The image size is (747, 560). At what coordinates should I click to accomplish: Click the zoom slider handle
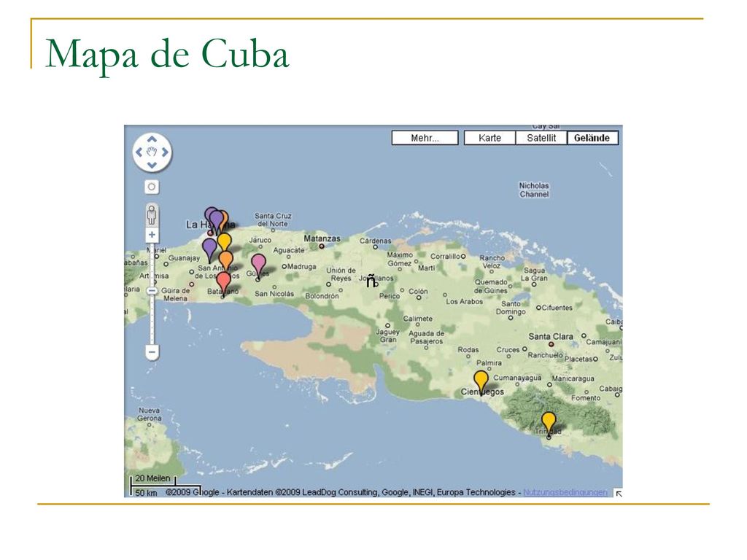(x=152, y=290)
